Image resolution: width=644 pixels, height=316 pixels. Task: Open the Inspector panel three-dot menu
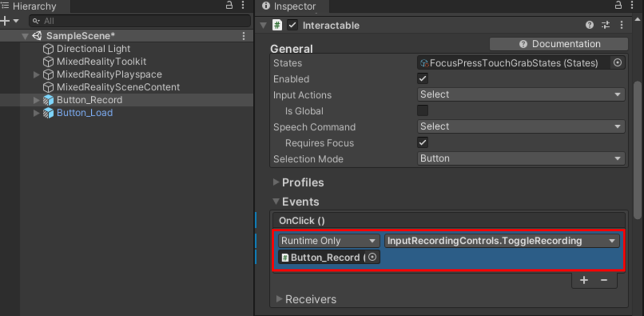click(632, 6)
